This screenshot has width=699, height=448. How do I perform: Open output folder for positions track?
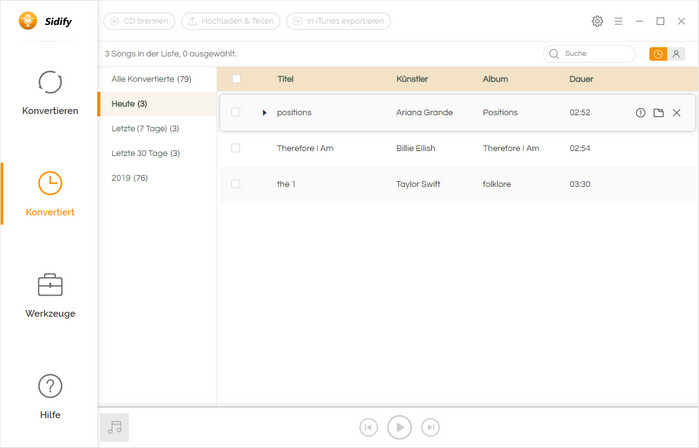click(658, 113)
